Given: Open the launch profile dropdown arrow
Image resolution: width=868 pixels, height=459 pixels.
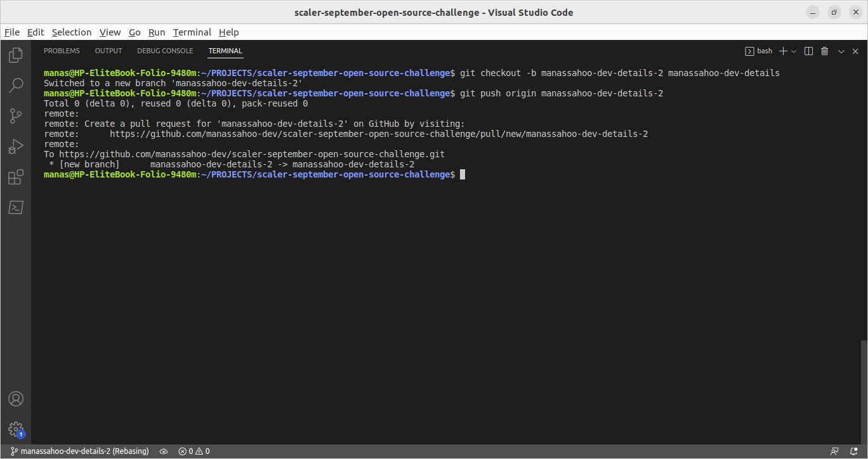Looking at the screenshot, I should pos(794,51).
